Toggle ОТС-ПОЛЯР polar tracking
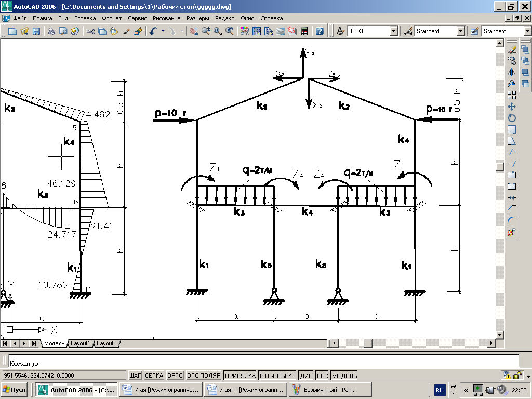The height and width of the screenshot is (399, 532). (204, 376)
